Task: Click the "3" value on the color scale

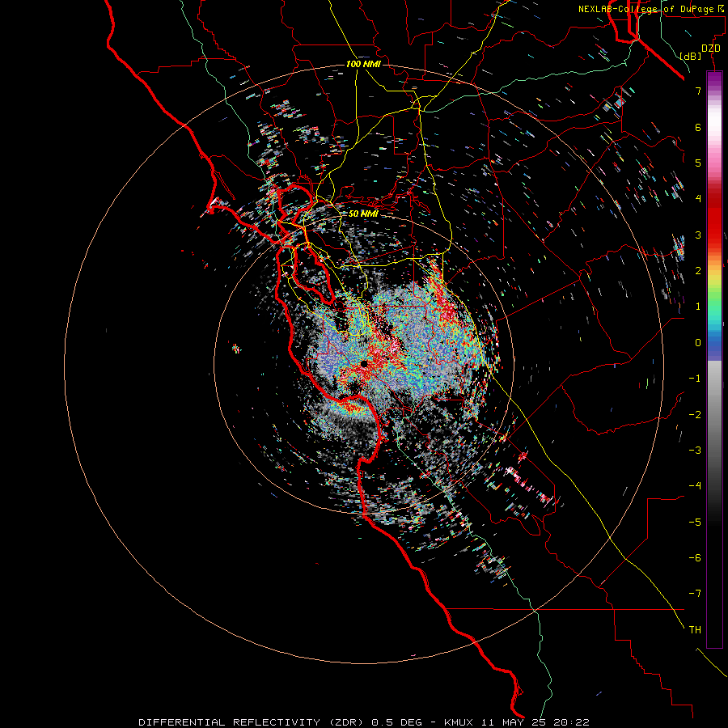Action: pos(698,235)
